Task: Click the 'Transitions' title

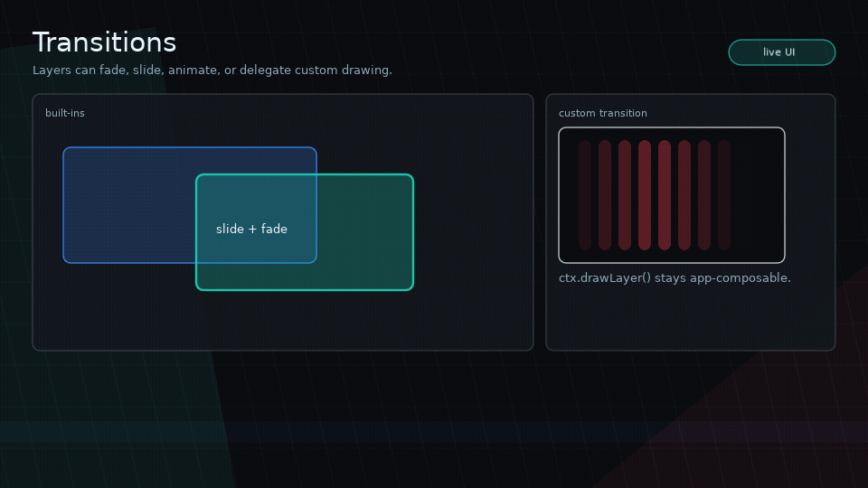Action: tap(104, 42)
